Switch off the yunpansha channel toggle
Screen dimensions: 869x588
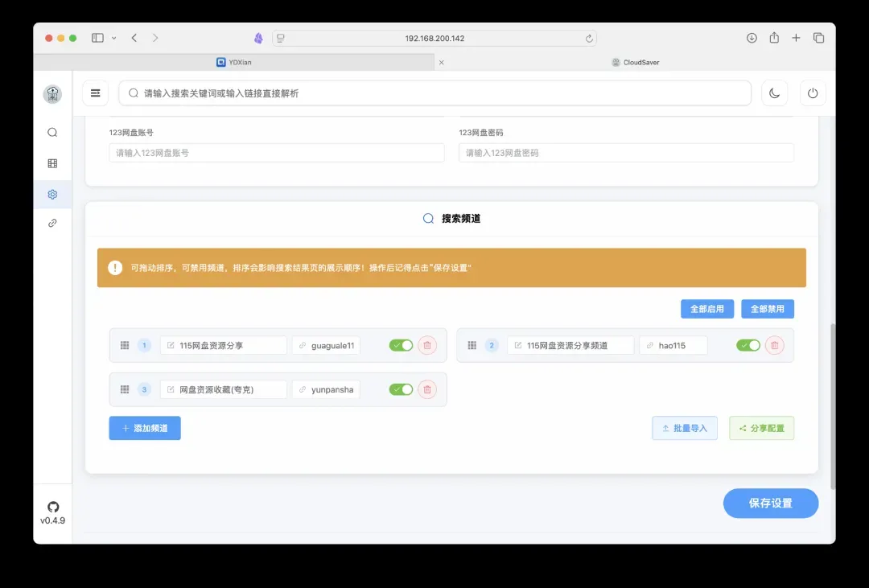[x=401, y=389]
